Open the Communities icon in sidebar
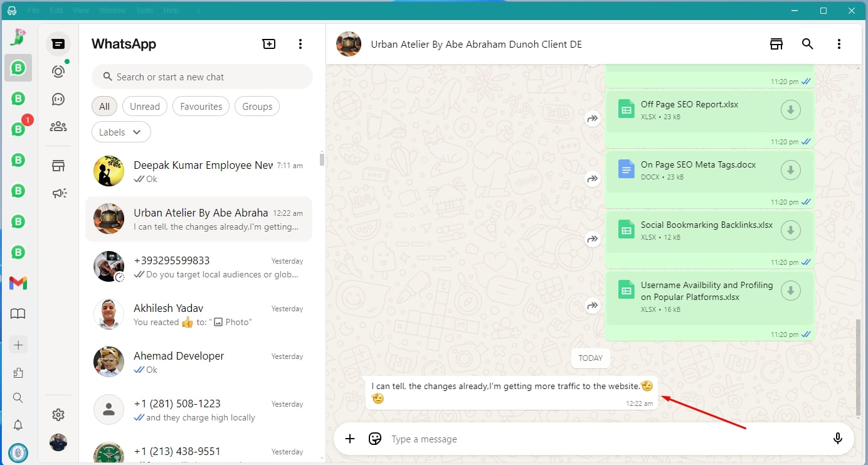Screen dimensions: 868x465 pos(58,127)
